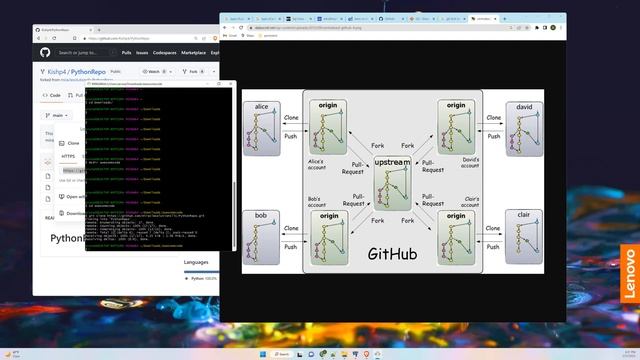Click the terminal window vertical scrollbar

click(x=234, y=214)
